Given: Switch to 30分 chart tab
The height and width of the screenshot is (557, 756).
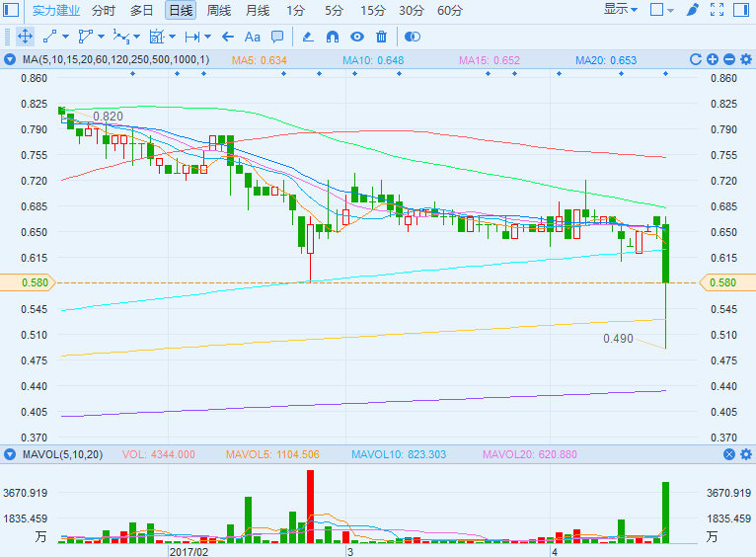Looking at the screenshot, I should click(x=412, y=10).
